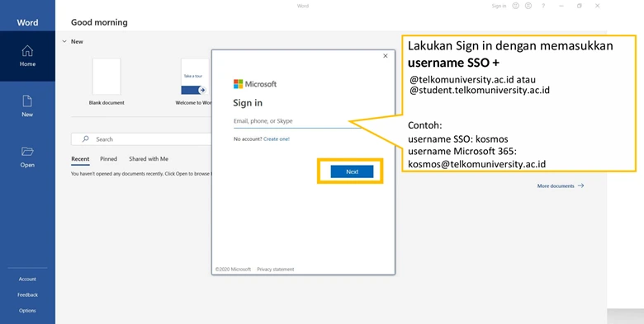Click Sign in in the title bar

point(499,6)
